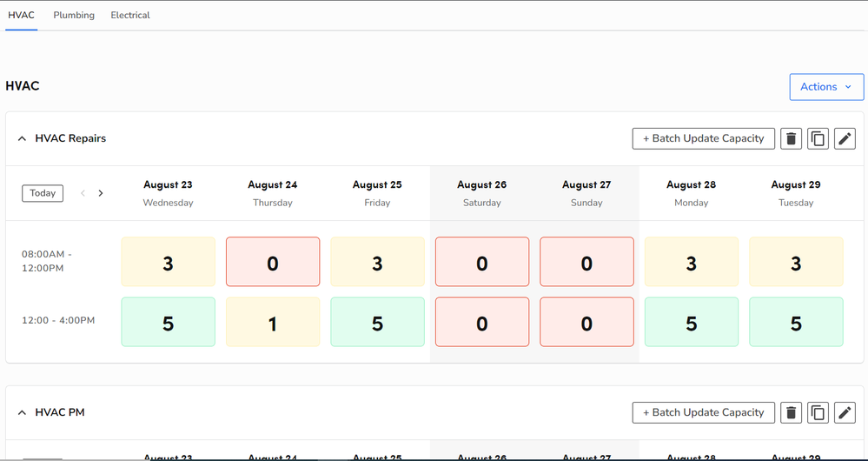Go to previous week with left arrow
Viewport: 868px width, 461px height.
(x=83, y=193)
